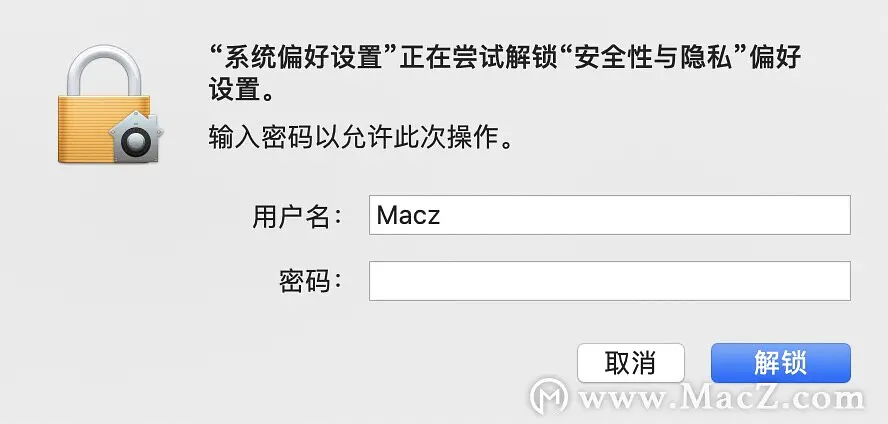Focus the empty 密码 password field
The width and height of the screenshot is (888, 424).
click(609, 281)
